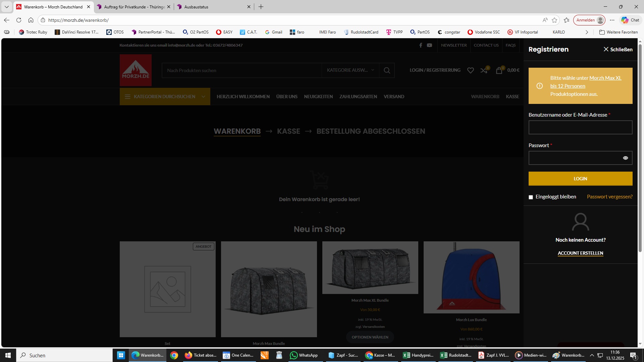644x362 pixels.
Task: Click the Benutzername oder E-Mail field
Action: [580, 127]
